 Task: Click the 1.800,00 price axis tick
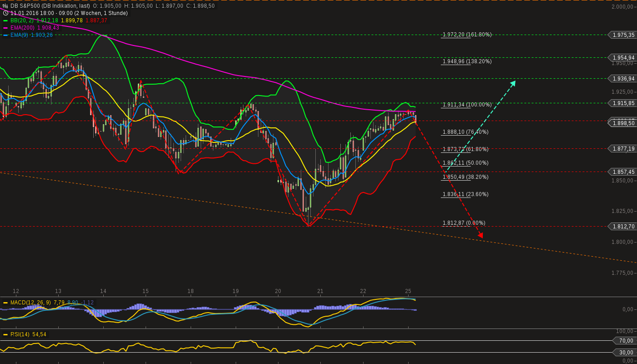(623, 242)
